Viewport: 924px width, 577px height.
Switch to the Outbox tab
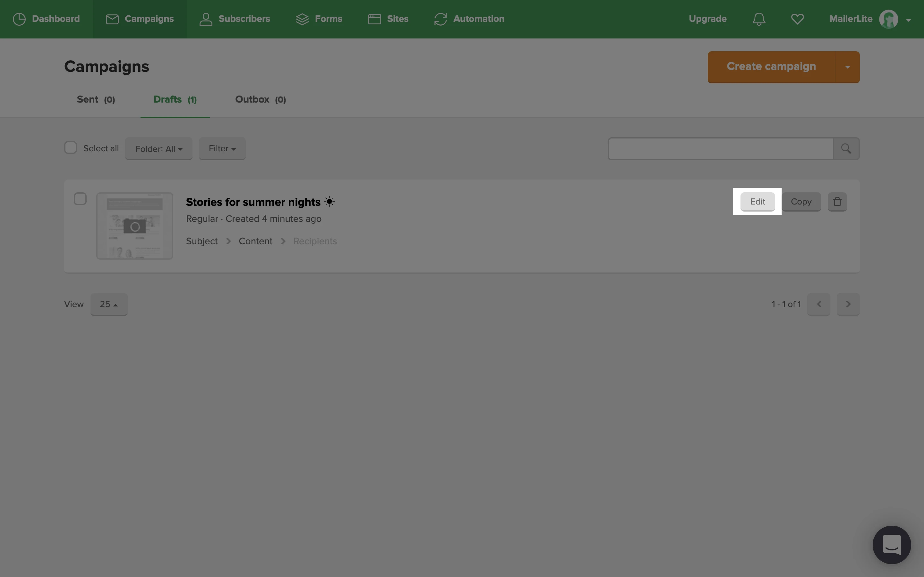pyautogui.click(x=261, y=100)
